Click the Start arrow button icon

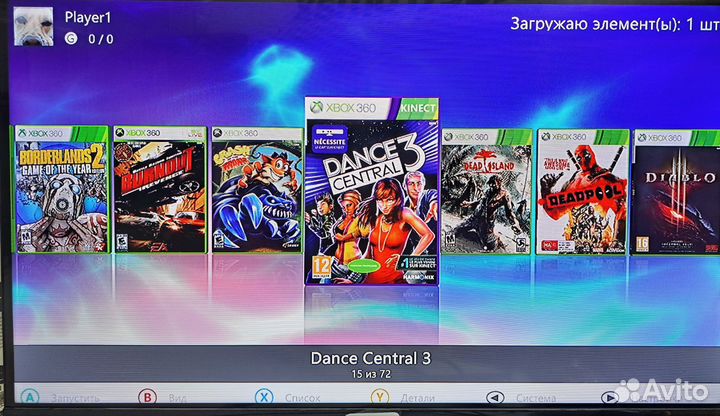coord(610,398)
